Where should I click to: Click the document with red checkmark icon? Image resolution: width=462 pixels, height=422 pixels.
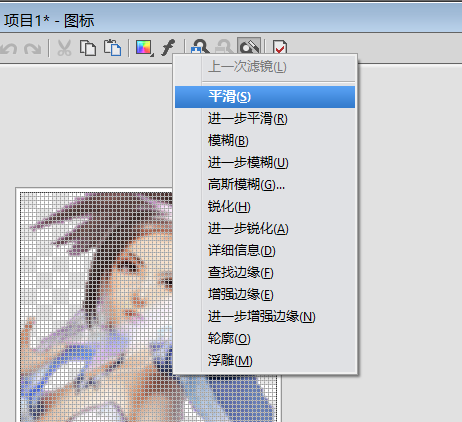point(280,47)
